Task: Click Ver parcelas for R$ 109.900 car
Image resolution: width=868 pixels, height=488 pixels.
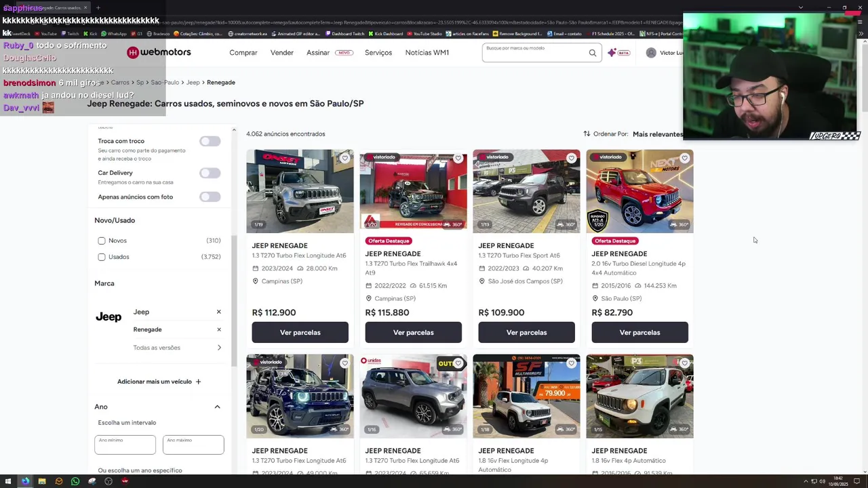Action: (x=526, y=332)
